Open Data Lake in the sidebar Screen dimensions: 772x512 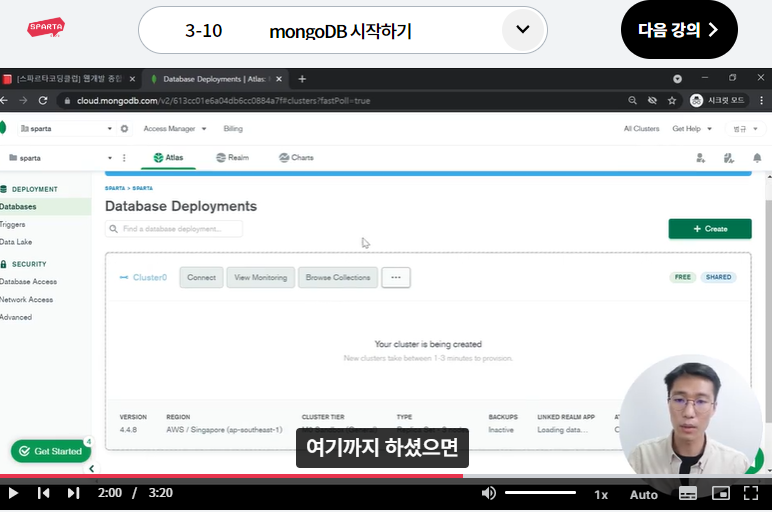tap(16, 242)
